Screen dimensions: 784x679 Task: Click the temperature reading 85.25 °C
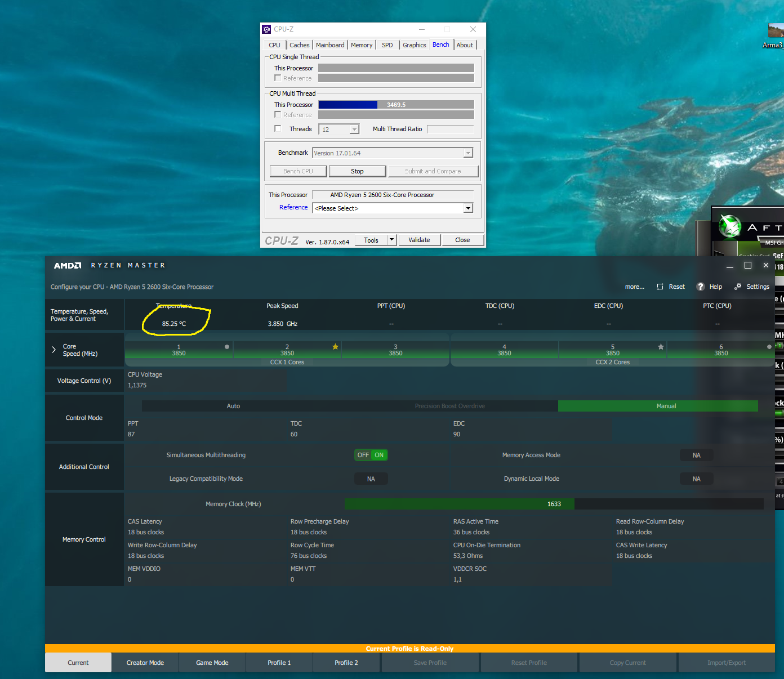click(174, 324)
